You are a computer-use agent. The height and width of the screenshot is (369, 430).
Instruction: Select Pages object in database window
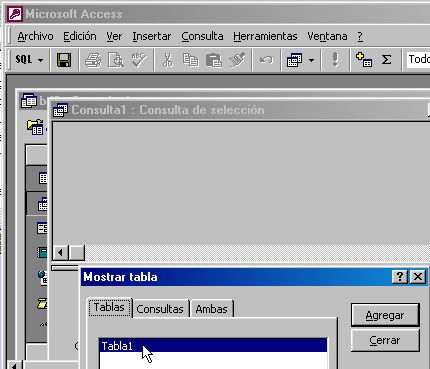(42, 278)
